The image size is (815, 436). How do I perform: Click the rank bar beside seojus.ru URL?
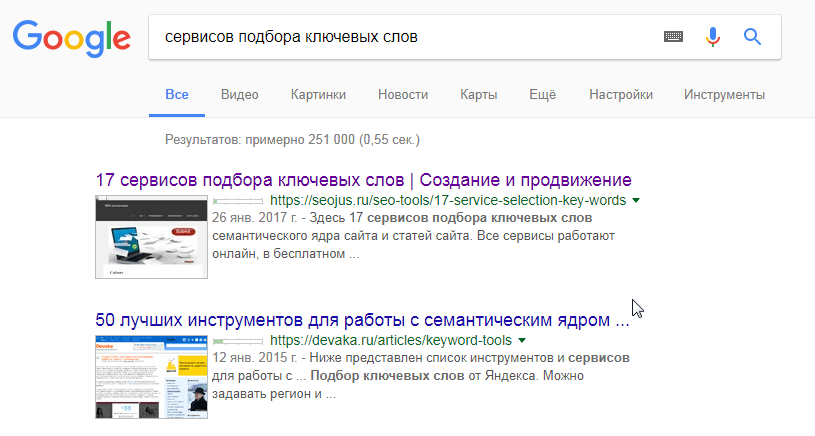tap(238, 201)
